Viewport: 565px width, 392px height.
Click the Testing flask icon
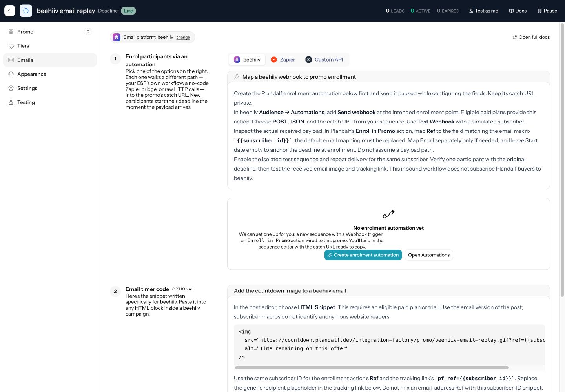[x=11, y=102]
